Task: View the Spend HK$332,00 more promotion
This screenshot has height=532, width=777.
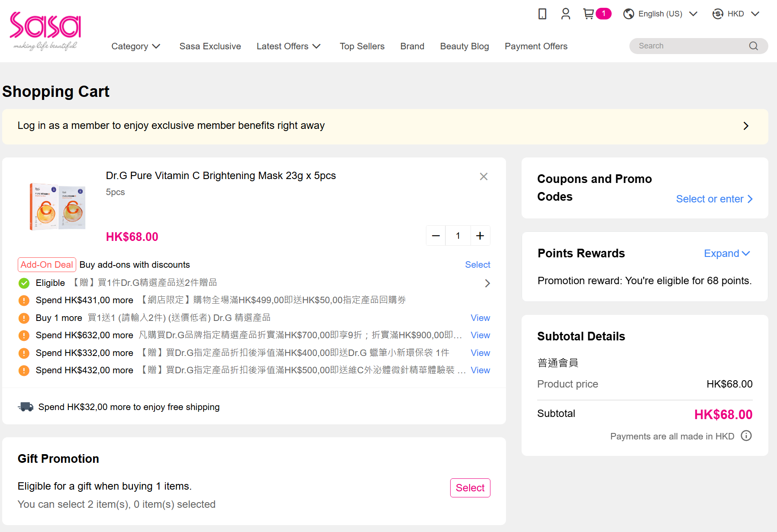Action: tap(480, 353)
